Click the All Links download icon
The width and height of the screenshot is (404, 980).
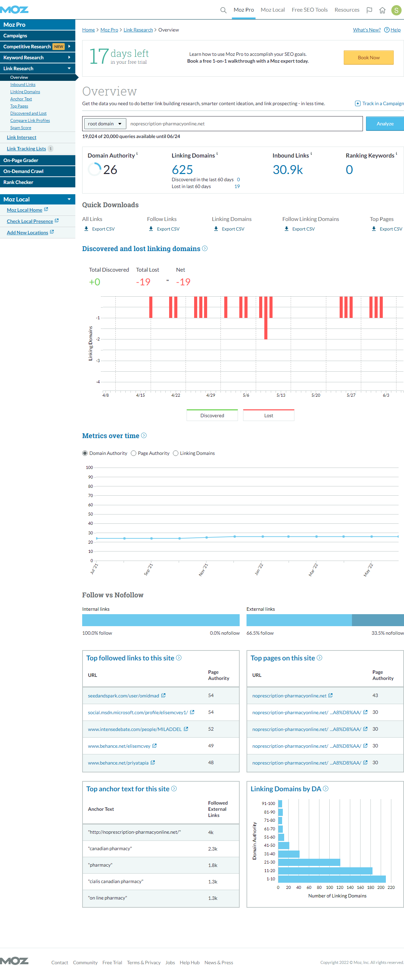(86, 228)
